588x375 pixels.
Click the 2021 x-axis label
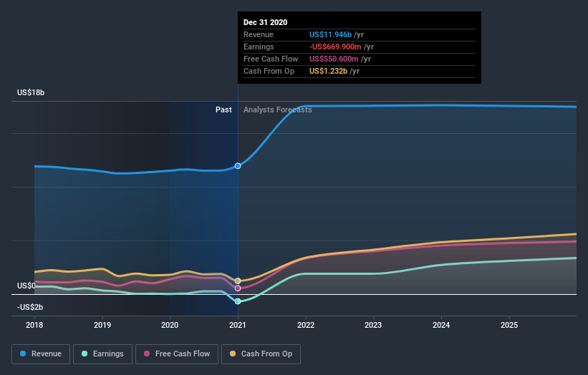pos(238,325)
